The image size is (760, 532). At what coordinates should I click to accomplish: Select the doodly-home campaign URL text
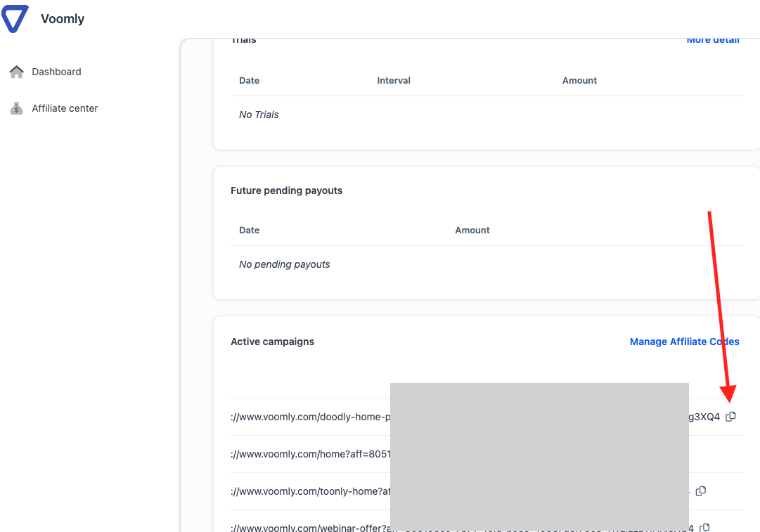tap(310, 417)
